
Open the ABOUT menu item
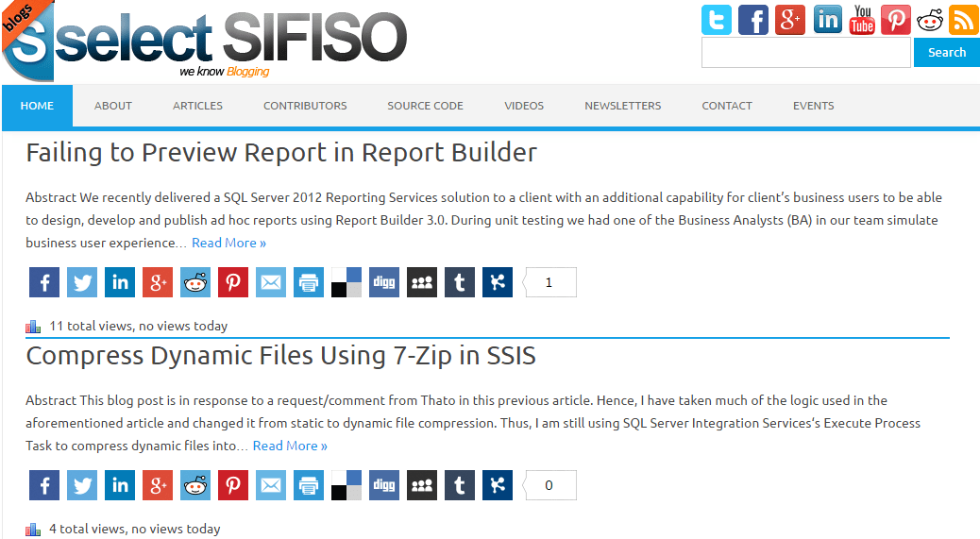tap(113, 106)
